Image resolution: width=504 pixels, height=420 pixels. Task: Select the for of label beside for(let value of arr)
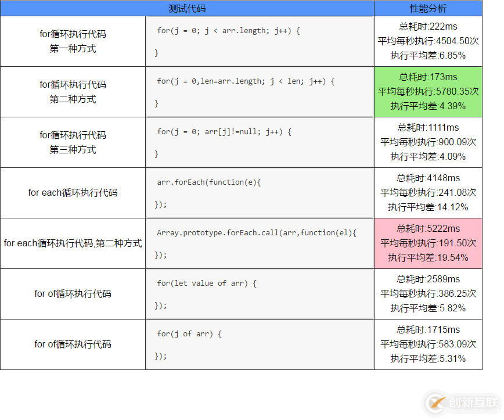(x=73, y=294)
